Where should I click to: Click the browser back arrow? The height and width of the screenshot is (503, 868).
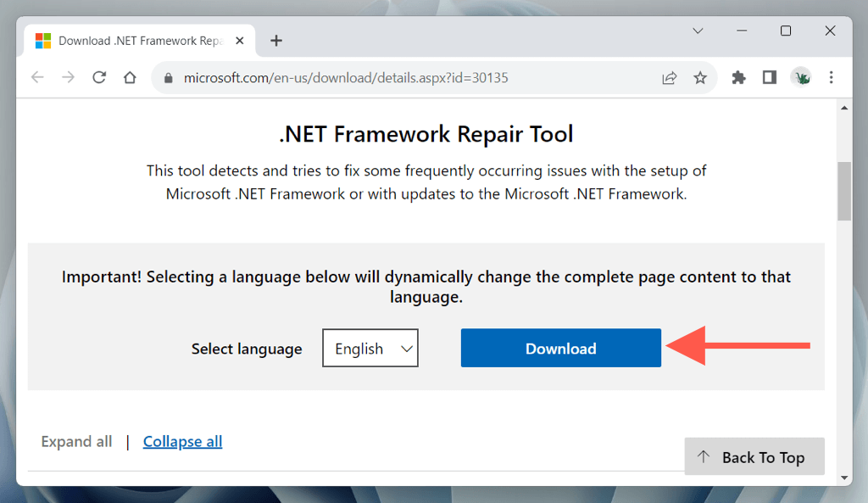click(37, 77)
